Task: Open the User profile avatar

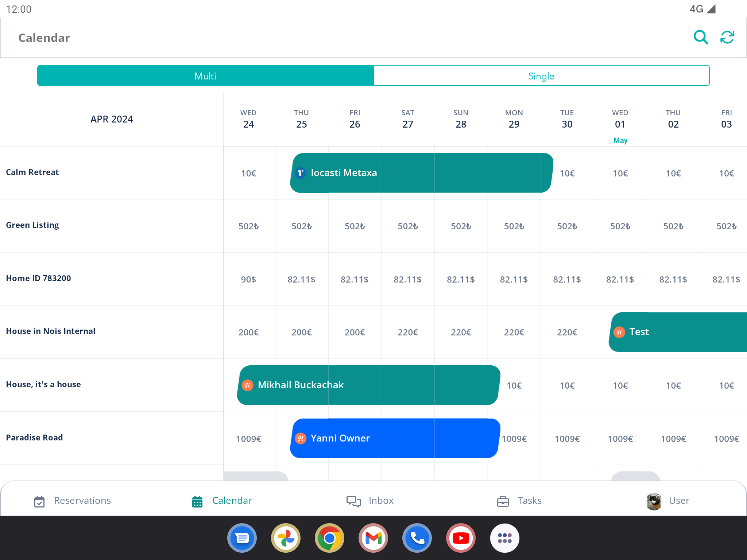Action: [654, 501]
